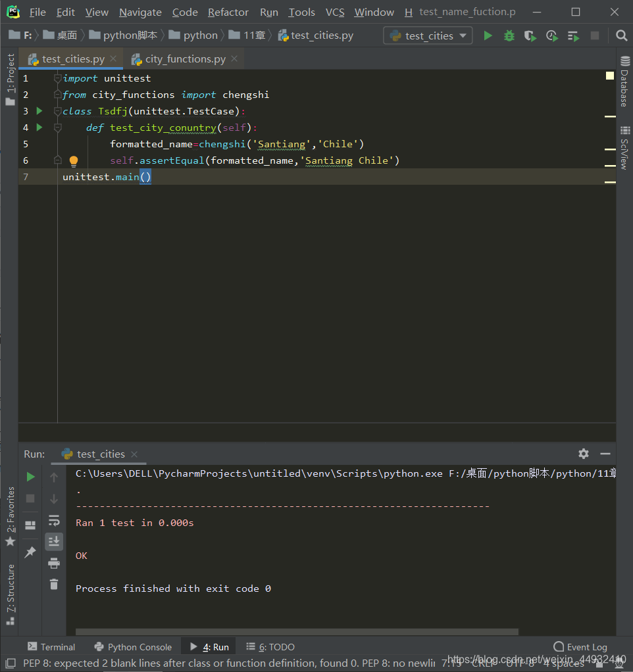633x672 pixels.
Task: Collapse the test_city_conuntry method fold marker
Action: click(57, 128)
